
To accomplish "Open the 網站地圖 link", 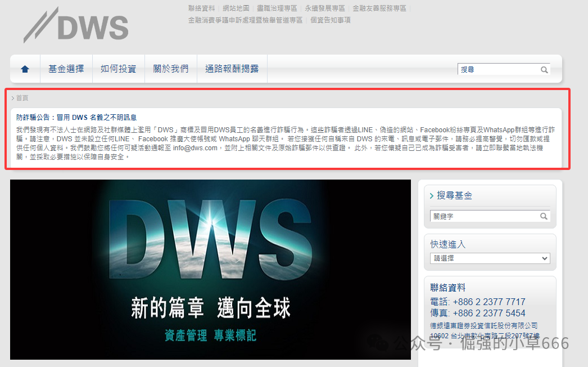I will (236, 8).
